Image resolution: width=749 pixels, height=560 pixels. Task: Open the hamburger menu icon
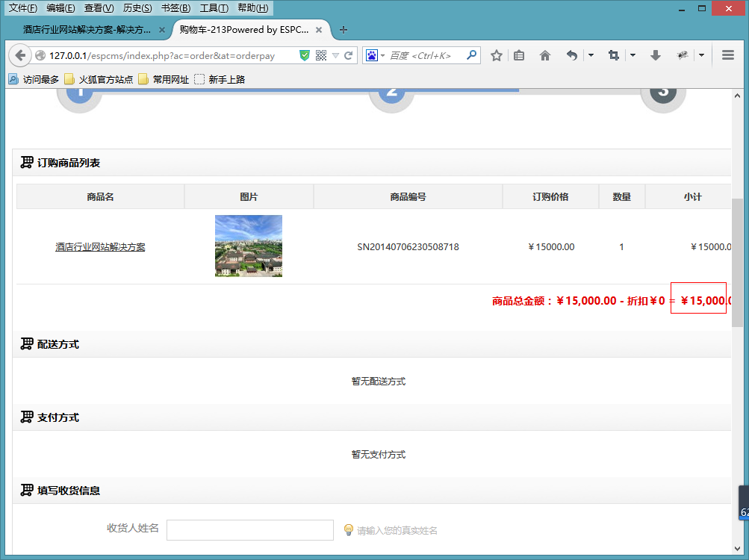coord(728,55)
